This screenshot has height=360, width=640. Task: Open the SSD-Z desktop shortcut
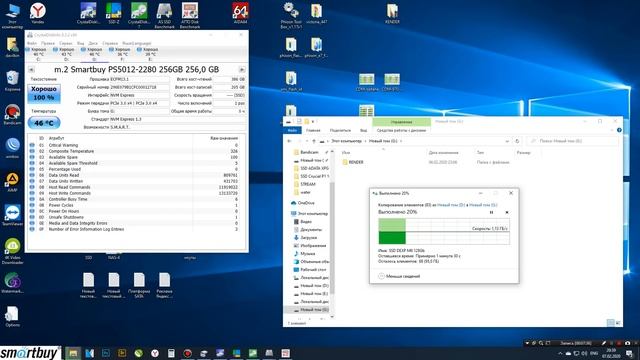point(113,13)
